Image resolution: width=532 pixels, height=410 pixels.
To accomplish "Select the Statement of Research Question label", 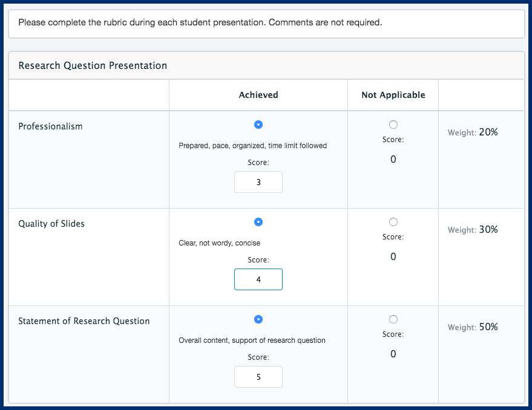I will coord(84,321).
